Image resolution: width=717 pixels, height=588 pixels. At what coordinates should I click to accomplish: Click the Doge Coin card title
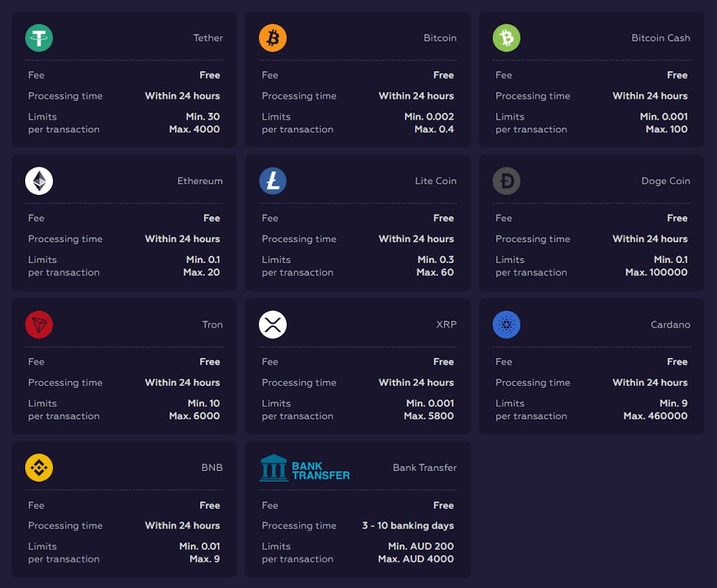(666, 181)
